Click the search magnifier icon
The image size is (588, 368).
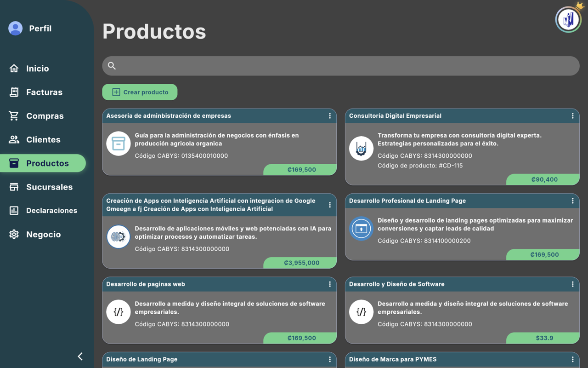[x=112, y=66]
